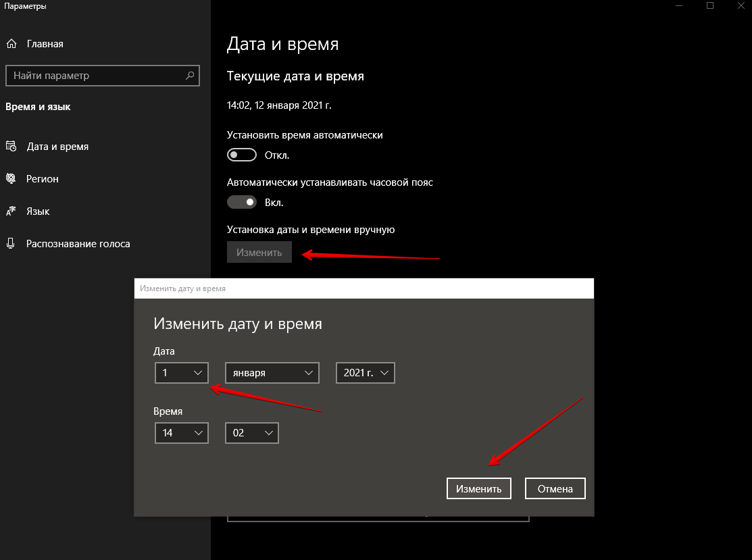Open the month dropdown showing января
This screenshot has width=752, height=560.
(272, 372)
